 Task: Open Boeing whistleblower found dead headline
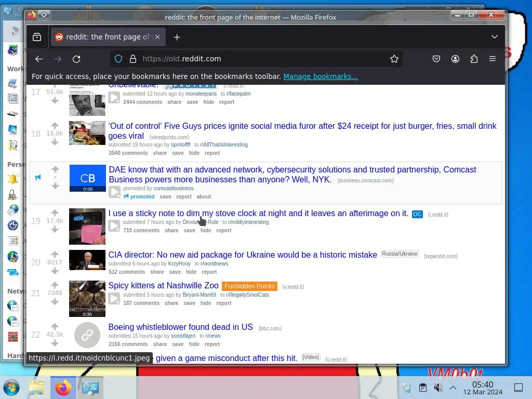click(180, 327)
